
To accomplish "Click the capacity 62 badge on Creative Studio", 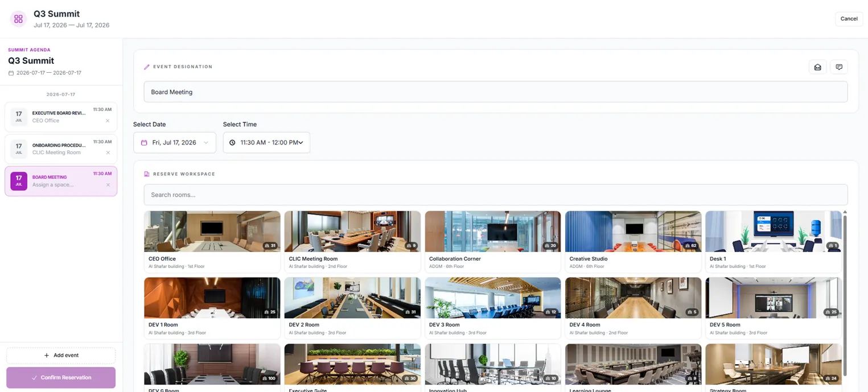I will pos(691,246).
